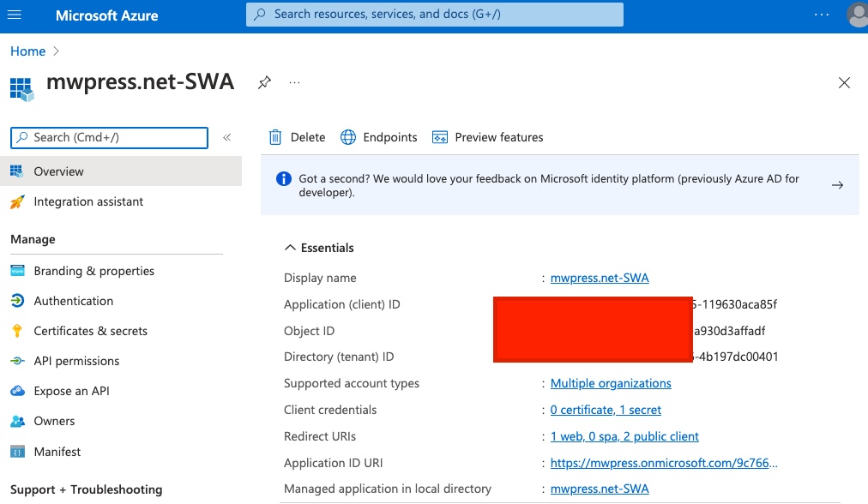The image size is (868, 504).
Task: Open the top bar ellipsis menu
Action: [822, 15]
